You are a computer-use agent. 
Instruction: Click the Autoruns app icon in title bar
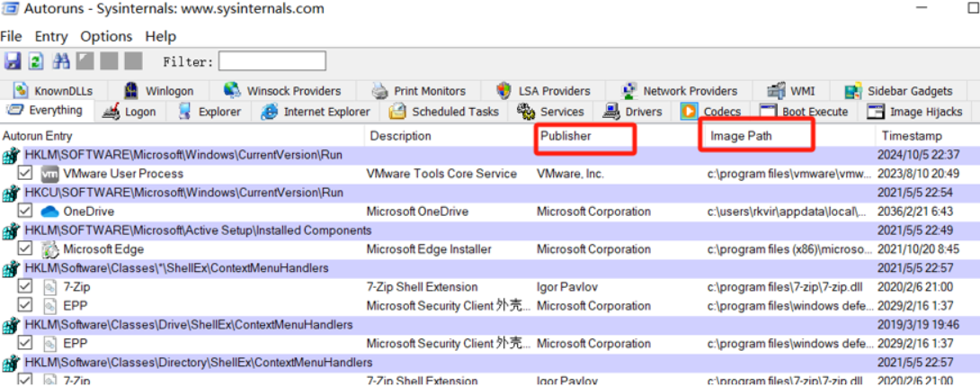[x=9, y=9]
